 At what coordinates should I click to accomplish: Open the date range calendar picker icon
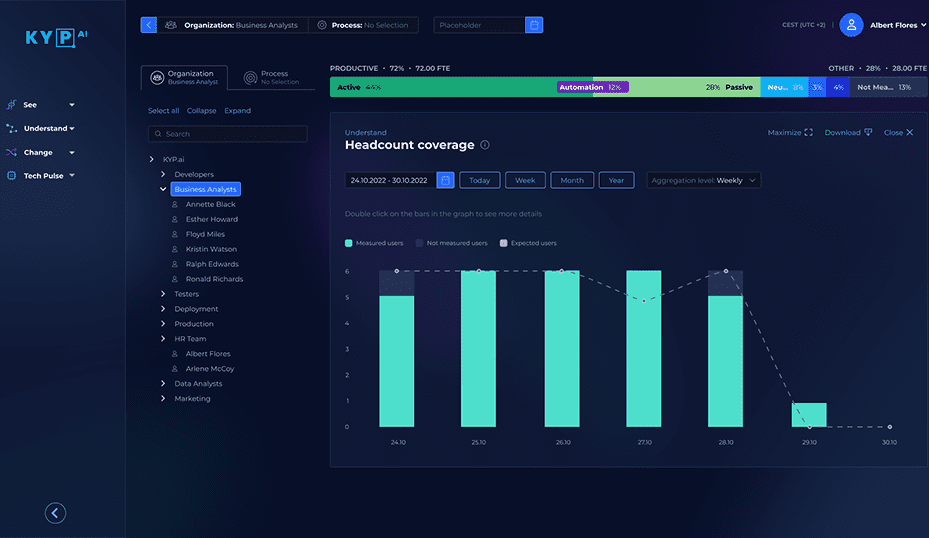[x=445, y=180]
